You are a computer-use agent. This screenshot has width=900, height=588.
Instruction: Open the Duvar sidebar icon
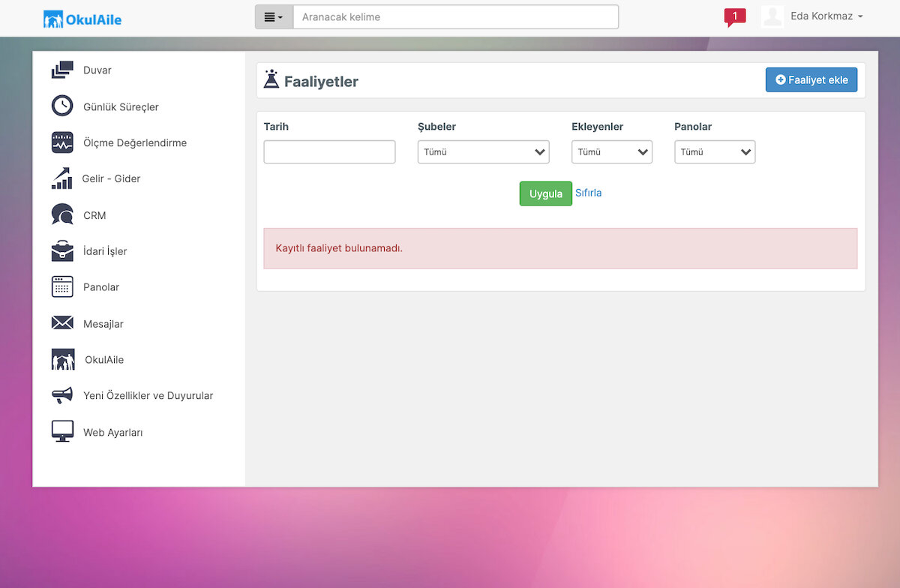[62, 70]
